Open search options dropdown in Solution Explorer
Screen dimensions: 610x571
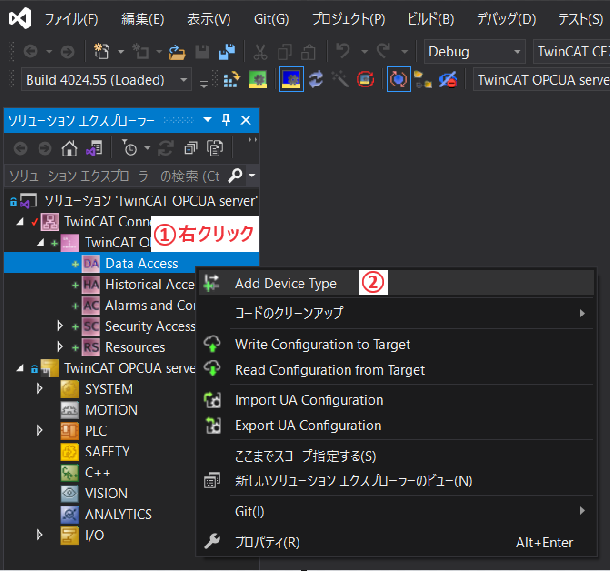[252, 175]
